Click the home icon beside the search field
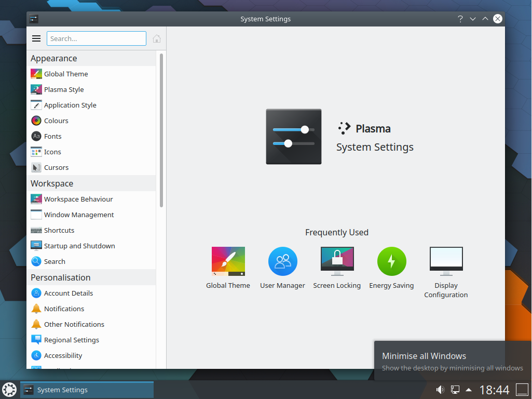The image size is (532, 399). [156, 39]
